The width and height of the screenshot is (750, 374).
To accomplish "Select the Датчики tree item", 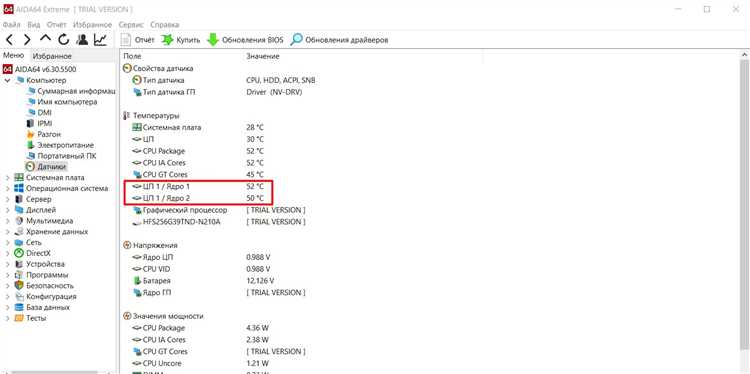I will (x=46, y=166).
